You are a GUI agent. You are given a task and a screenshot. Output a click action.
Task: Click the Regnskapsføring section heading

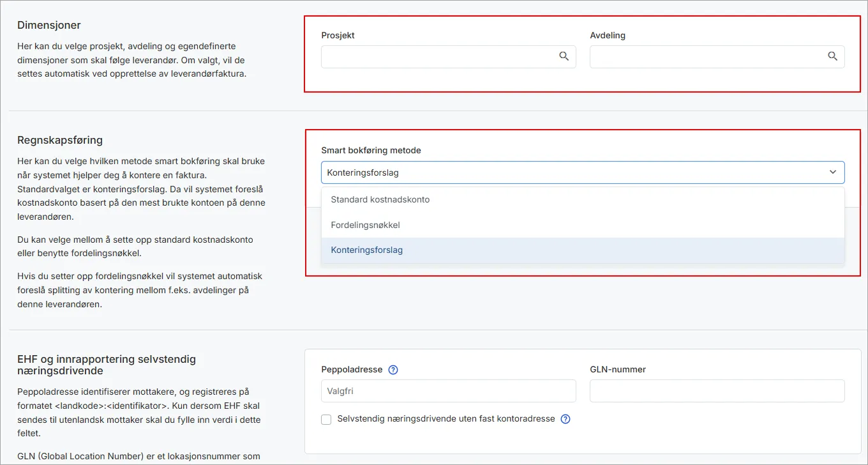[60, 140]
